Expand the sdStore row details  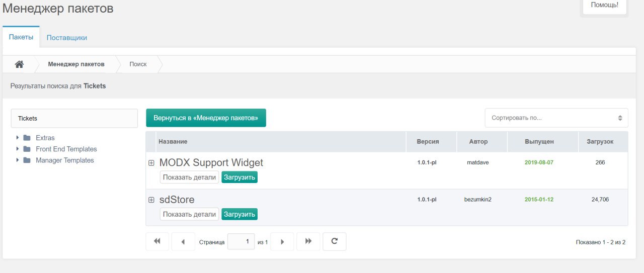[151, 200]
